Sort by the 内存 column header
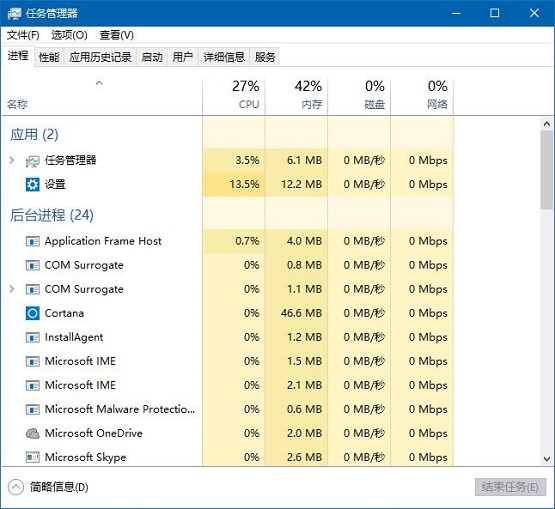The height and width of the screenshot is (509, 555). 296,95
